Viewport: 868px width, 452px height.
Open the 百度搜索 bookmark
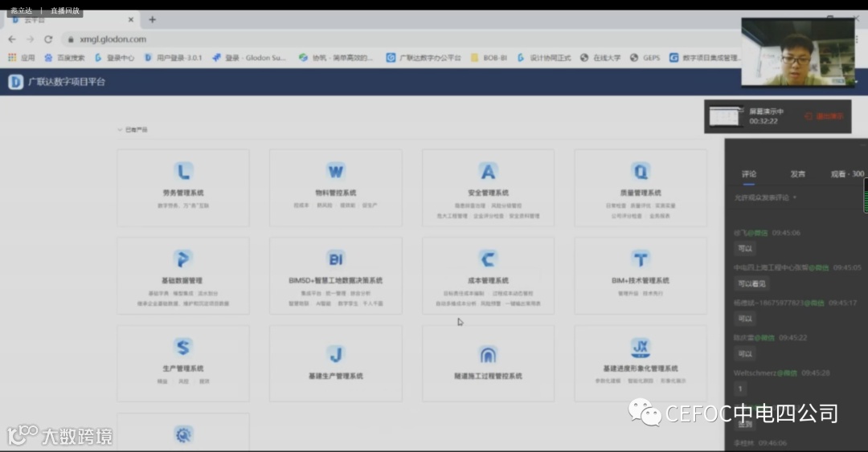point(64,58)
